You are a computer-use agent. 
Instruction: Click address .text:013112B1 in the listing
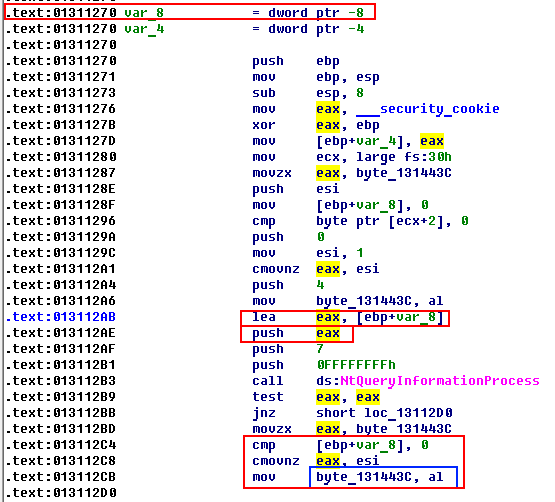(x=61, y=365)
